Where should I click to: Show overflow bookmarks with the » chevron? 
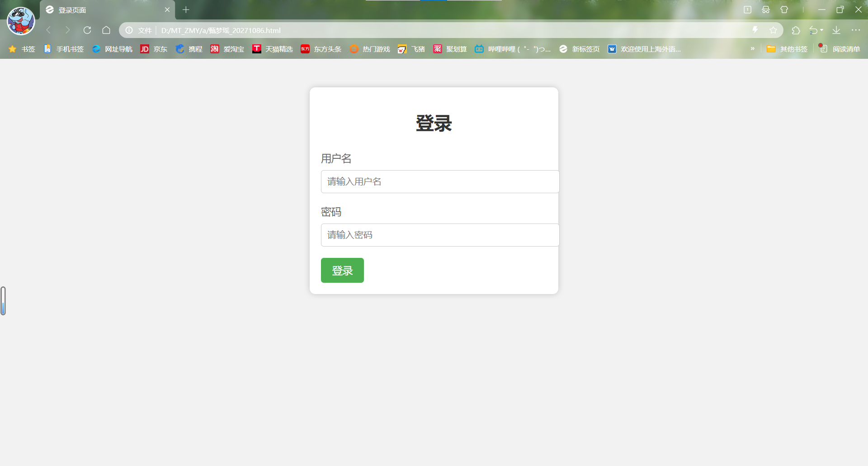tap(752, 49)
